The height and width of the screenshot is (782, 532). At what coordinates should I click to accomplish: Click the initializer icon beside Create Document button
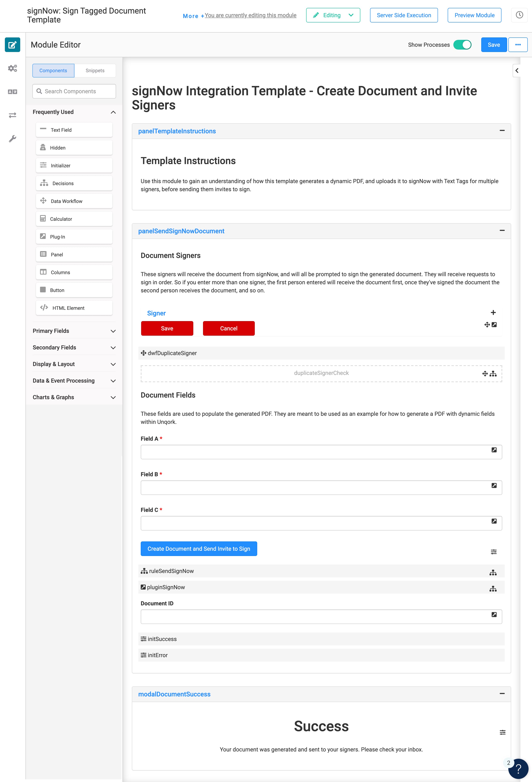[493, 552]
